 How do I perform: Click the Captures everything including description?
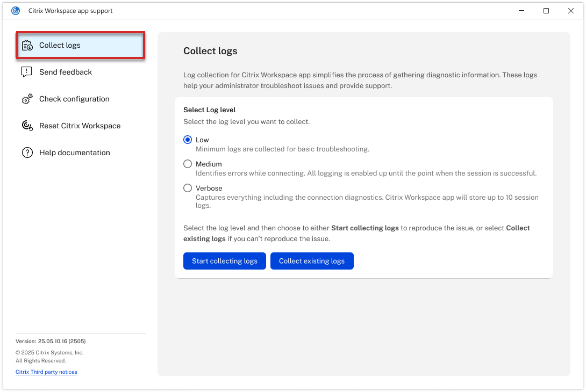point(367,201)
